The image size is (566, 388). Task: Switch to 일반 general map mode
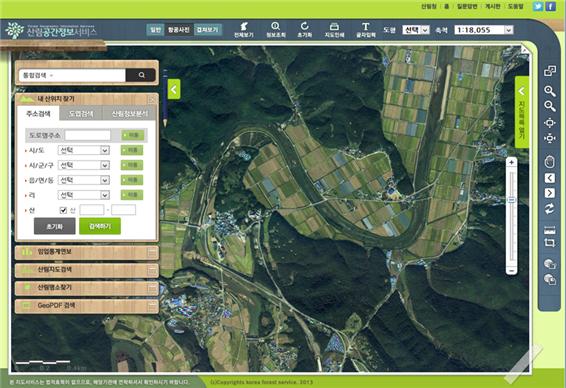(155, 30)
